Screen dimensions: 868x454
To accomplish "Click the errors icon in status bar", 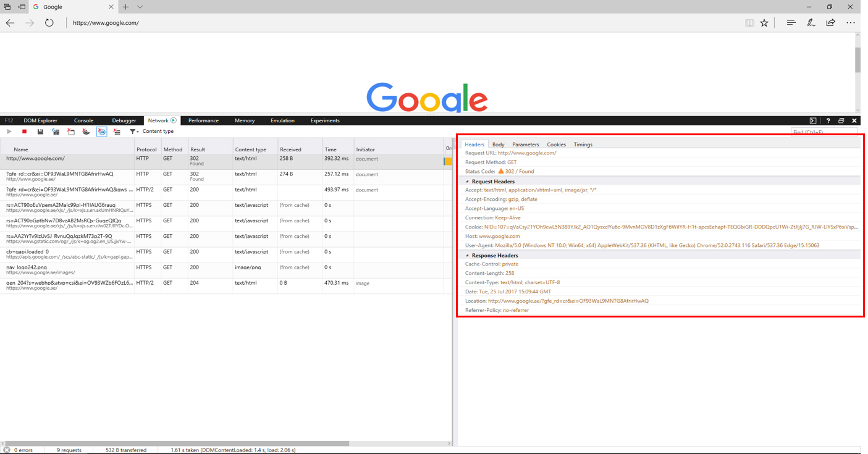I will [7, 450].
